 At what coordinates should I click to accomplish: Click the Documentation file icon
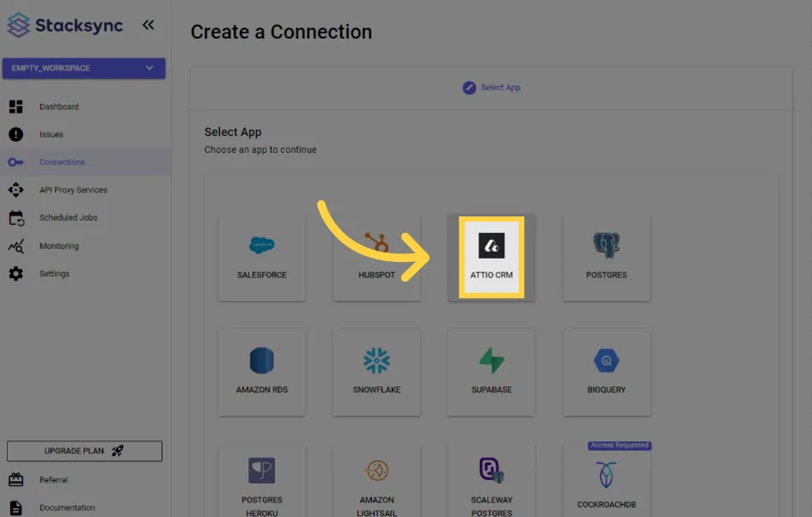(x=16, y=508)
